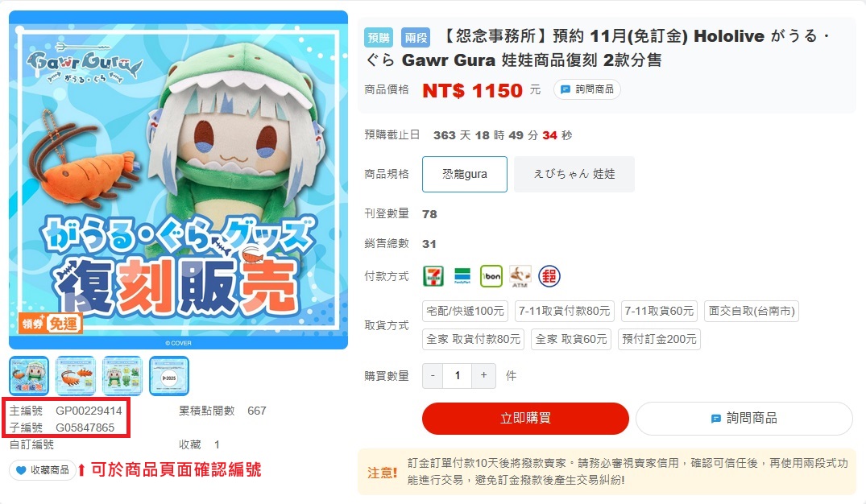This screenshot has height=504, width=866.
Task: Open the first product thumbnail image
Action: [x=29, y=376]
